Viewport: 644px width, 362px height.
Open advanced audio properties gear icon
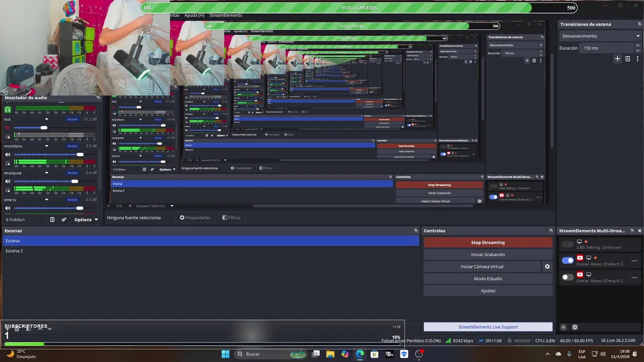click(64, 220)
